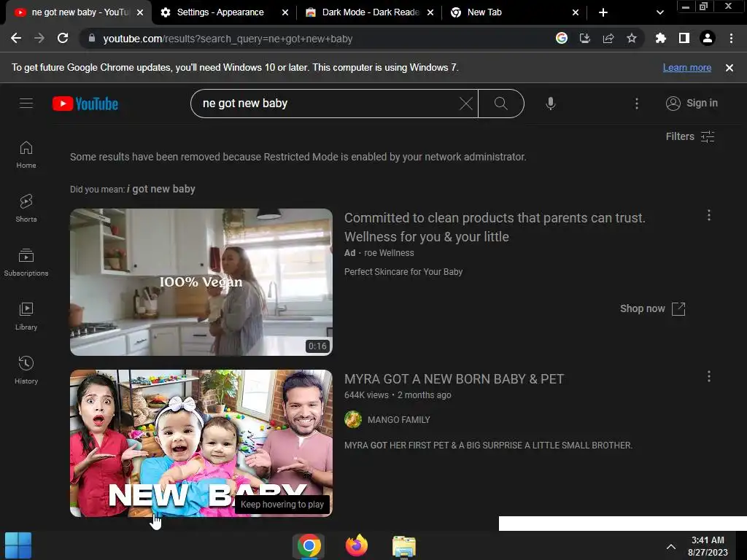The height and width of the screenshot is (560, 747).
Task: Open the Windows Start button
Action: pos(18,545)
